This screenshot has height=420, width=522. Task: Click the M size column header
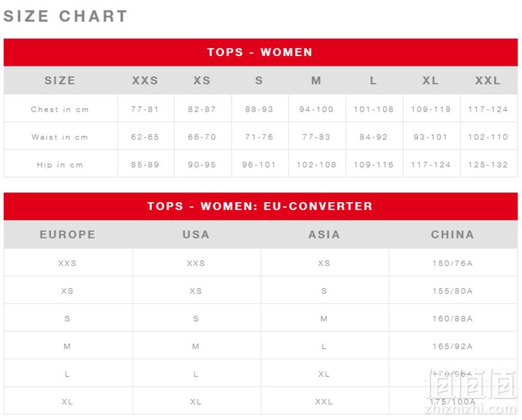point(316,80)
